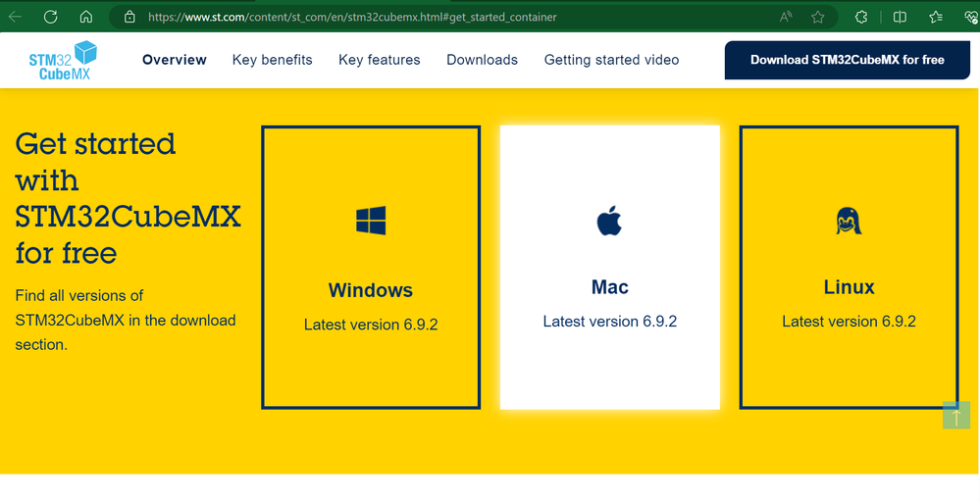
Task: Go to the Key benefits section
Action: tap(273, 60)
